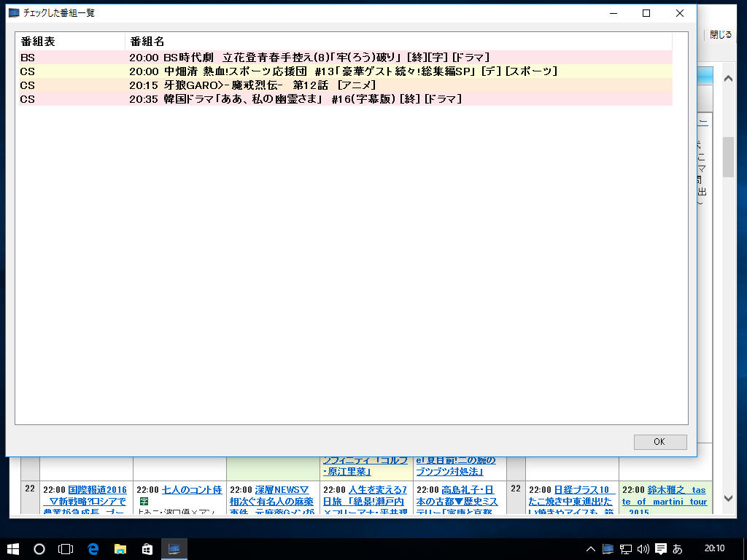Viewport: 747px width, 560px height.
Task: Open the 人生を変える7日旅 program link
Action: click(x=365, y=501)
